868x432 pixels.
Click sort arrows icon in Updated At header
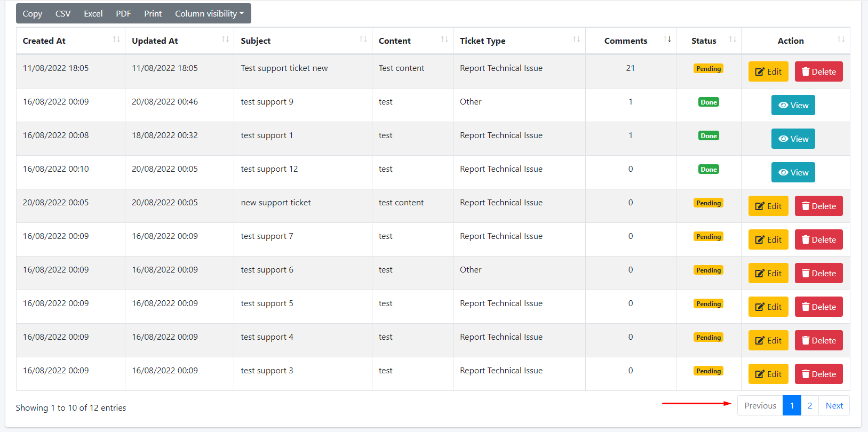tap(225, 39)
